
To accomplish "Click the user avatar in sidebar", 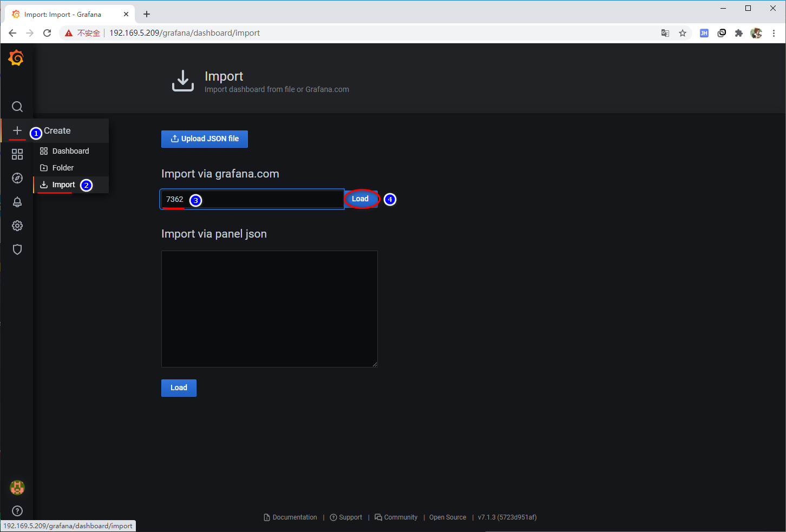I will [x=17, y=488].
